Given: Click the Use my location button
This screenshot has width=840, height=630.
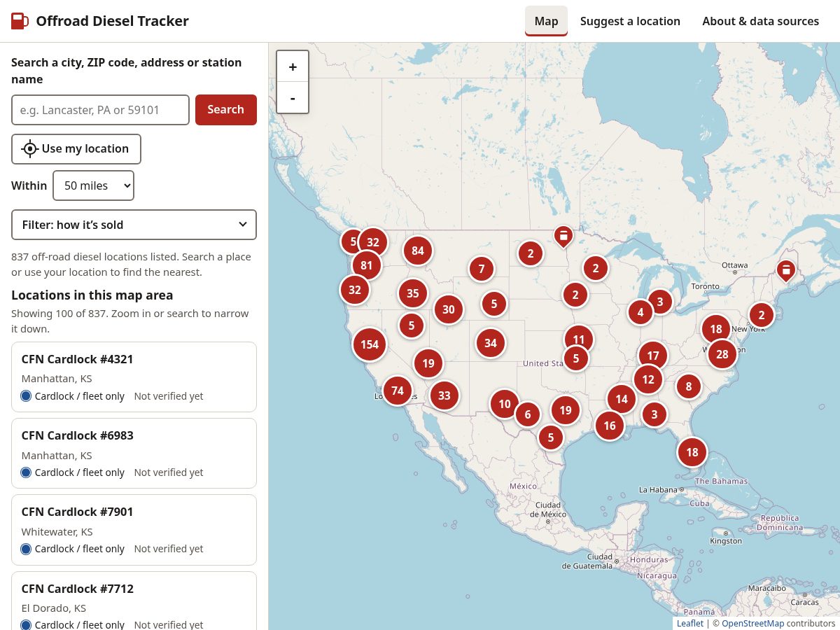Looking at the screenshot, I should 76,149.
